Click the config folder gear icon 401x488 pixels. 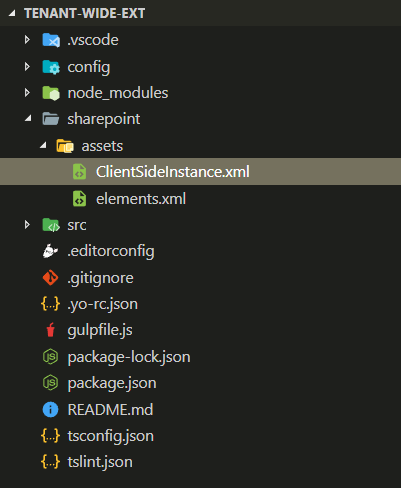tap(51, 67)
